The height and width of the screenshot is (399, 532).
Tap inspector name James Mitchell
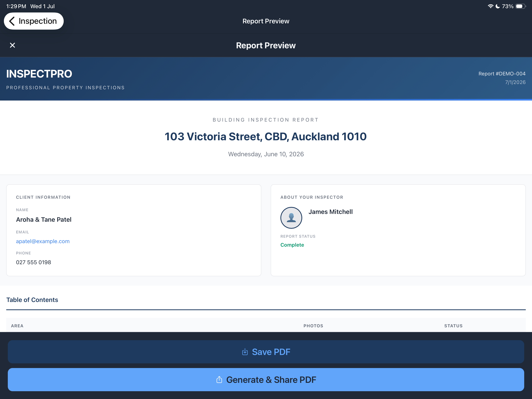pyautogui.click(x=330, y=212)
